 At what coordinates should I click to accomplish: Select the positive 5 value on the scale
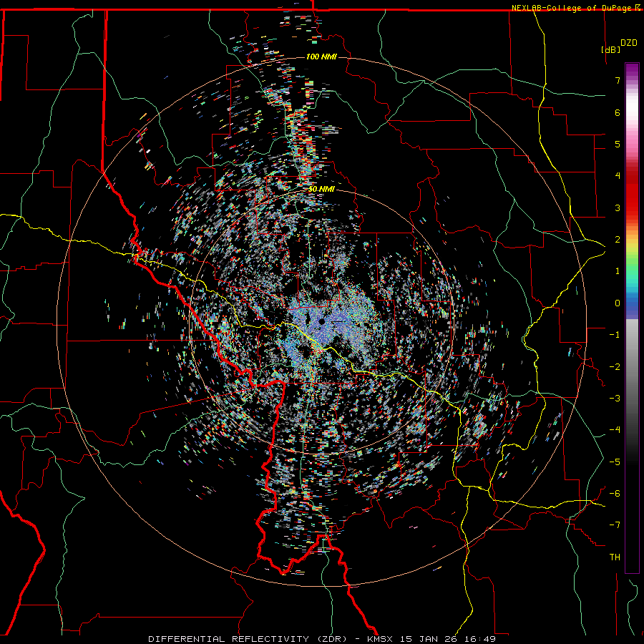[x=618, y=144]
